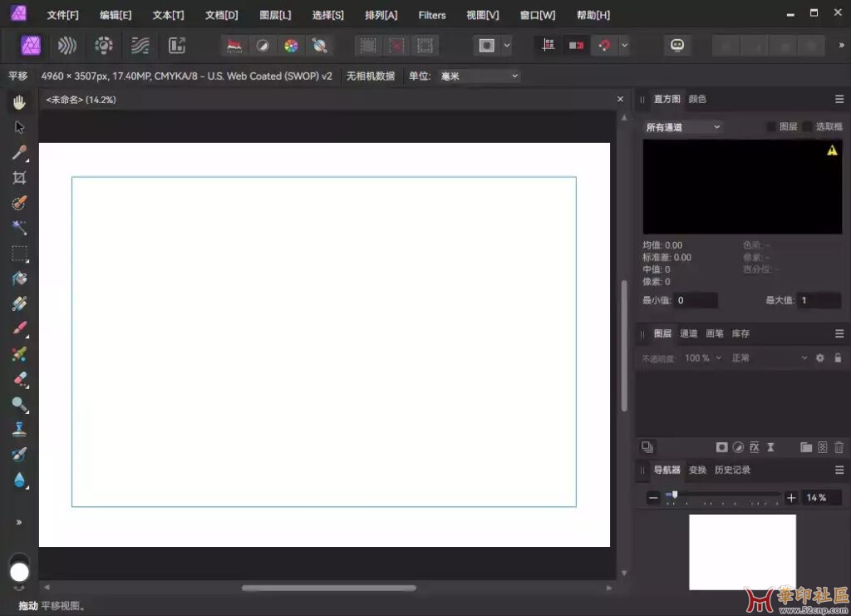Add a mask layer in Layers panel

pos(721,447)
